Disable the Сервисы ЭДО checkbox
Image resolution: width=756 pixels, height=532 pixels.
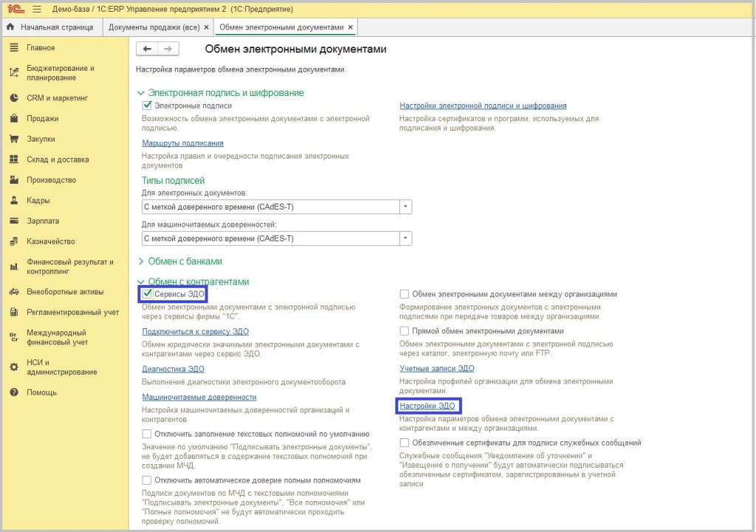click(147, 294)
